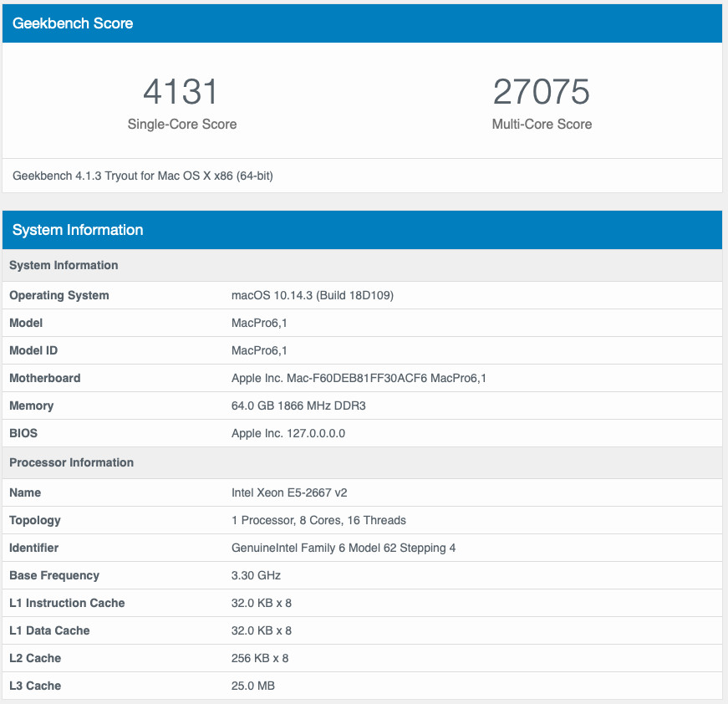Click the L1 Instruction Cache row label
Screen dimensions: 728x704
67,603
